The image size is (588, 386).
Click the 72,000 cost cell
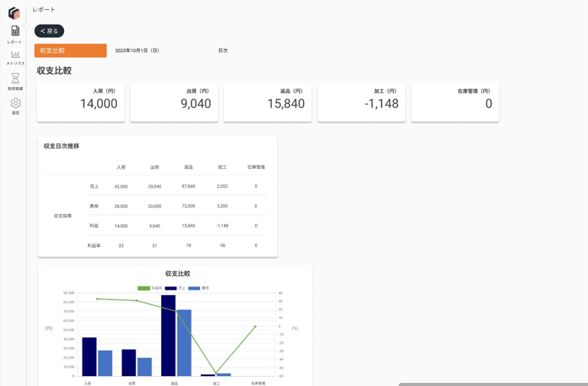pyautogui.click(x=189, y=206)
